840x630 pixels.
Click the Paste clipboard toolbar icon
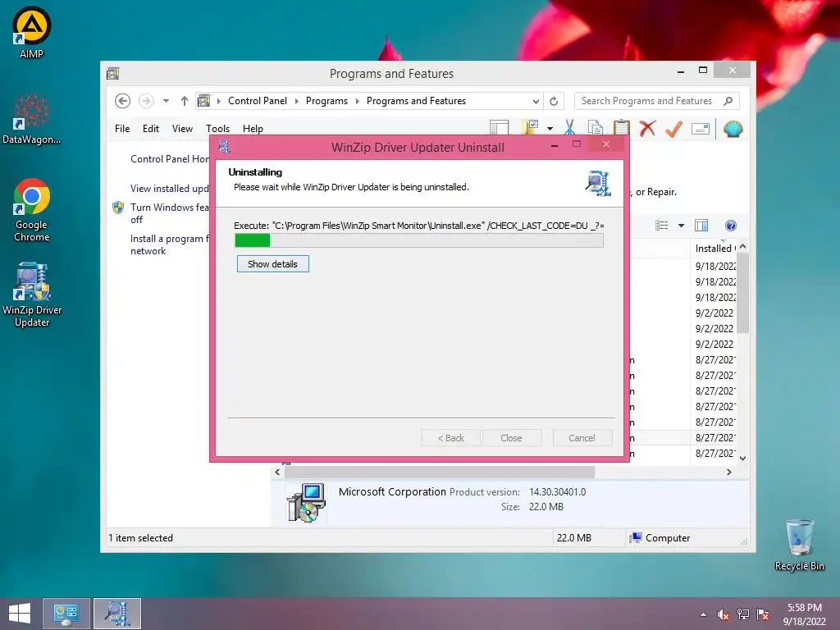pyautogui.click(x=622, y=128)
